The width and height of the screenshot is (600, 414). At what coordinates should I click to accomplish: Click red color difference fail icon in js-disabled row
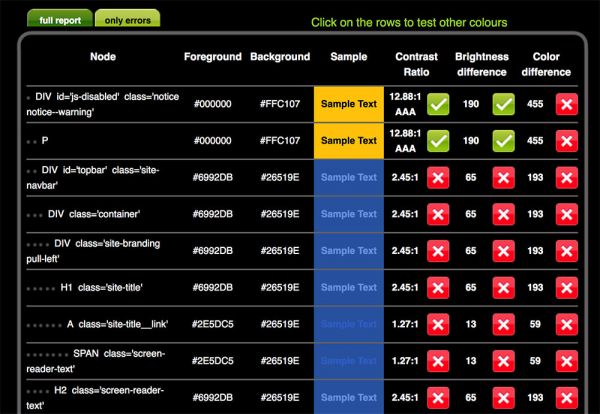tap(565, 104)
